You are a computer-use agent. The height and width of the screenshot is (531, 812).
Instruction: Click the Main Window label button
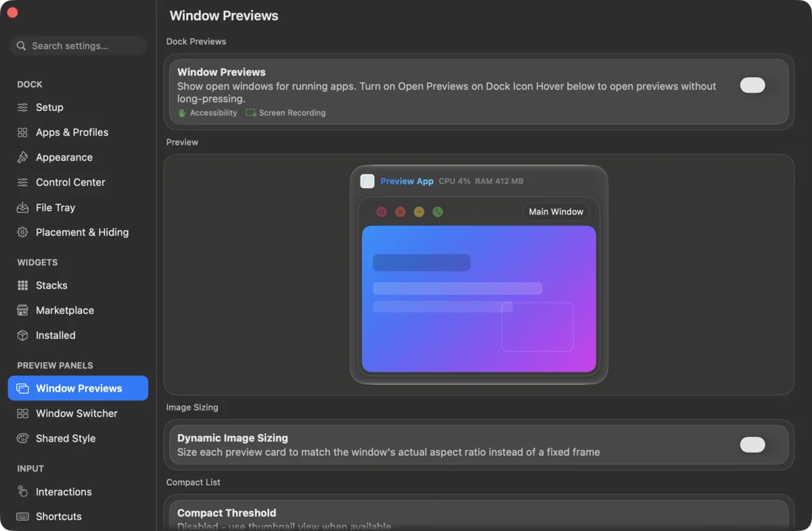click(x=556, y=212)
